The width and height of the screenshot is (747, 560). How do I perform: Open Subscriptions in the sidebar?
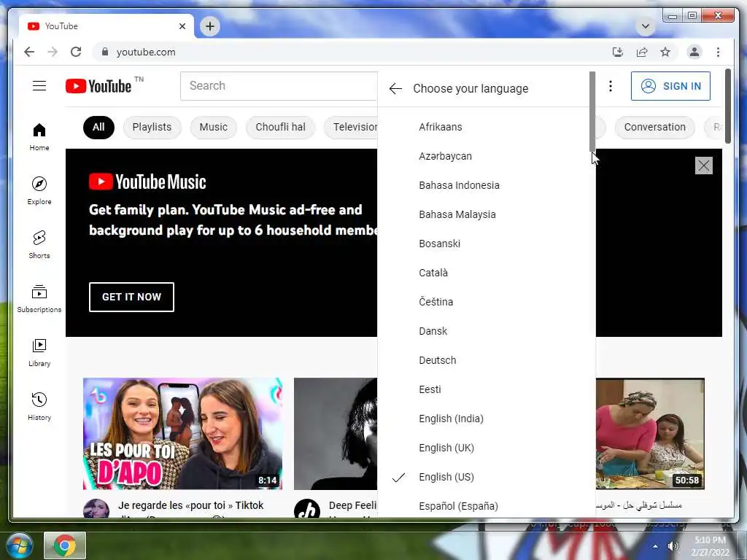click(39, 298)
